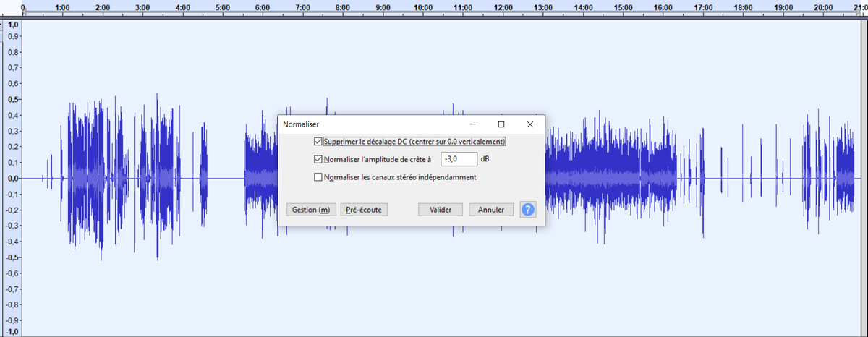Click the -0,5 value on vertical scale
The width and height of the screenshot is (868, 337).
[12, 257]
